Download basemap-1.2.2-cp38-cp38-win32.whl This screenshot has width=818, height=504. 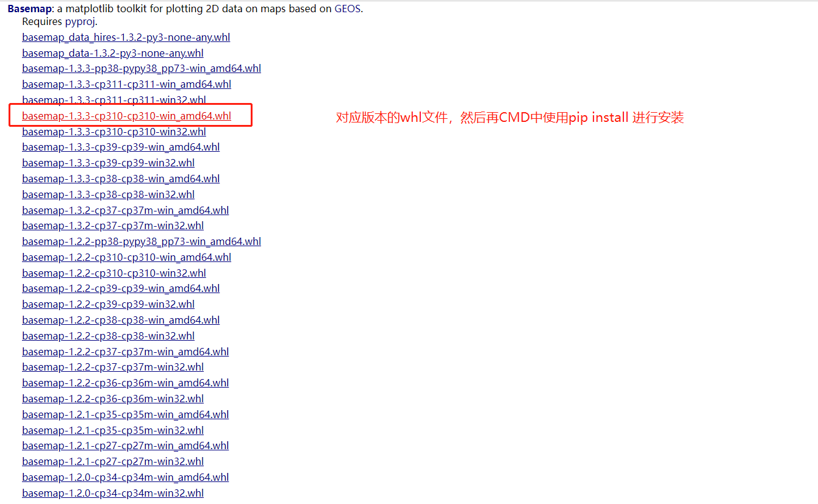click(109, 336)
